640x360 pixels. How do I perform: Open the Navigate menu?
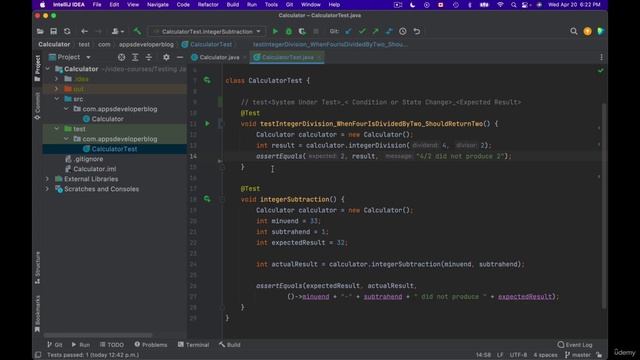(158, 5)
